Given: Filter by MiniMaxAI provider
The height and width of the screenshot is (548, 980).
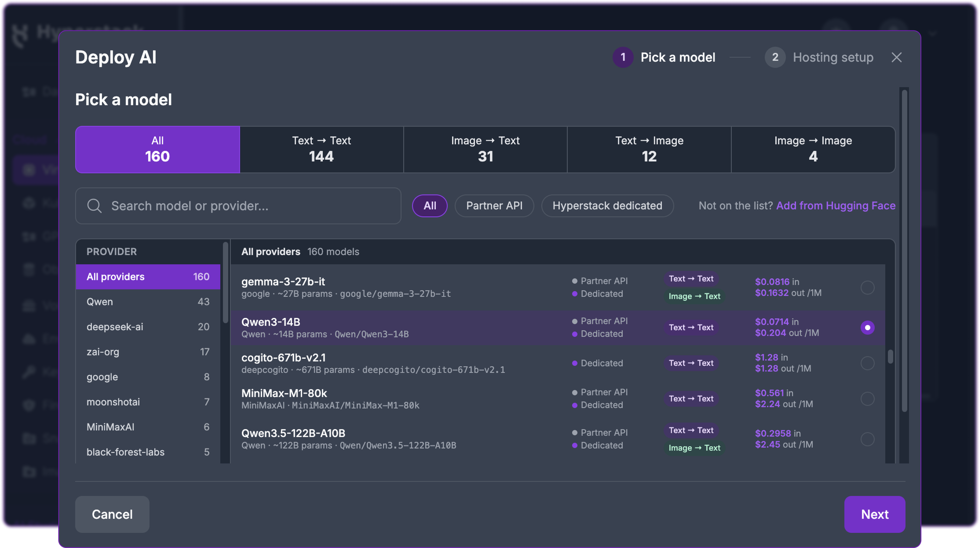Looking at the screenshot, I should pos(148,427).
